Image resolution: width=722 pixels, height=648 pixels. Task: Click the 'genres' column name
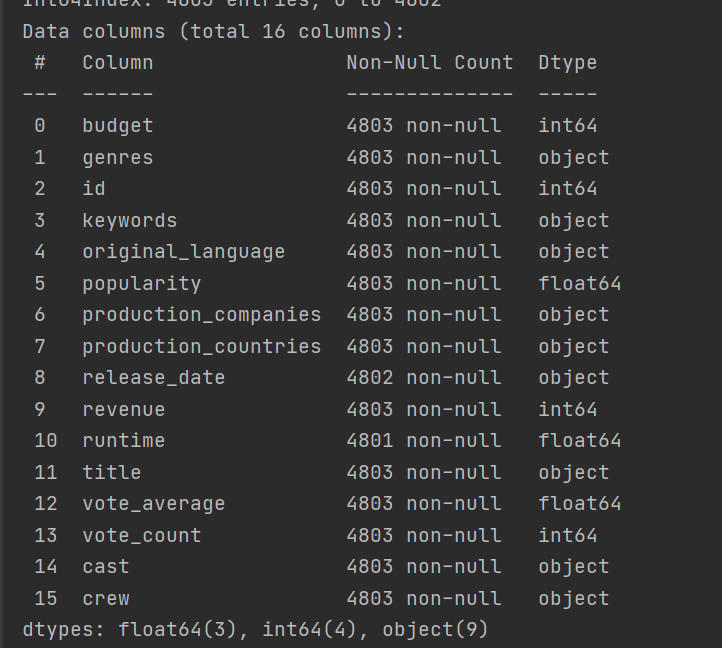tap(118, 158)
